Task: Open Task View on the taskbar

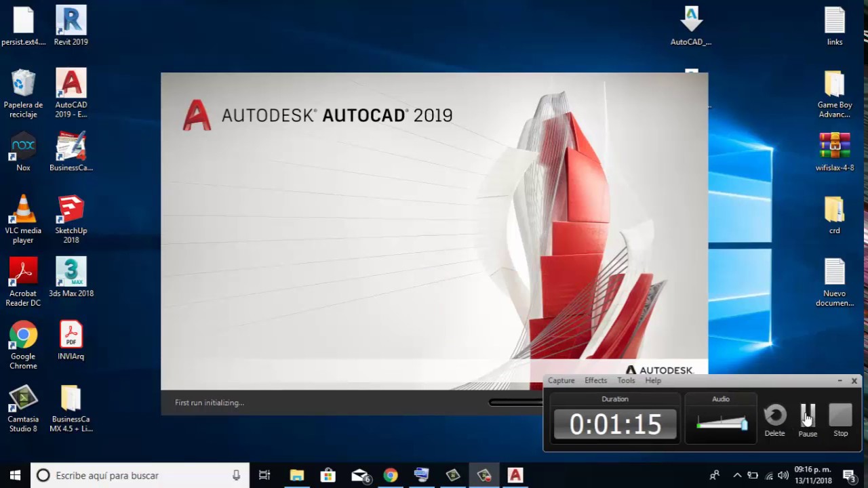Action: coord(264,475)
